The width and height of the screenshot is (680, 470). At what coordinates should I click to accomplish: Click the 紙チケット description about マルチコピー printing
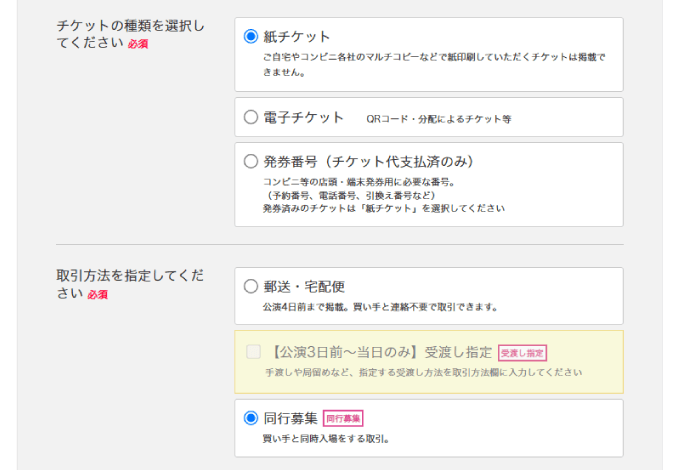tap(434, 64)
